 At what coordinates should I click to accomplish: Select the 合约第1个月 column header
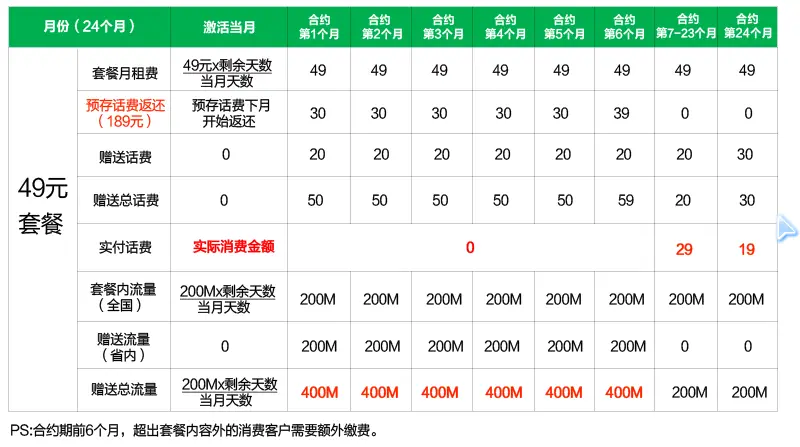tap(317, 26)
